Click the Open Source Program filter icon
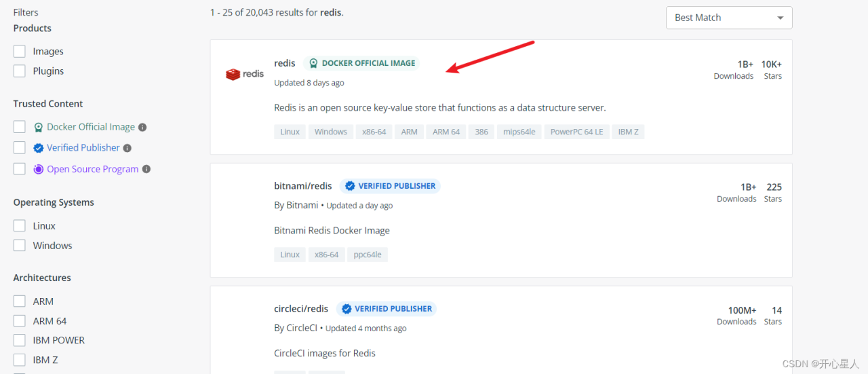 tap(39, 169)
